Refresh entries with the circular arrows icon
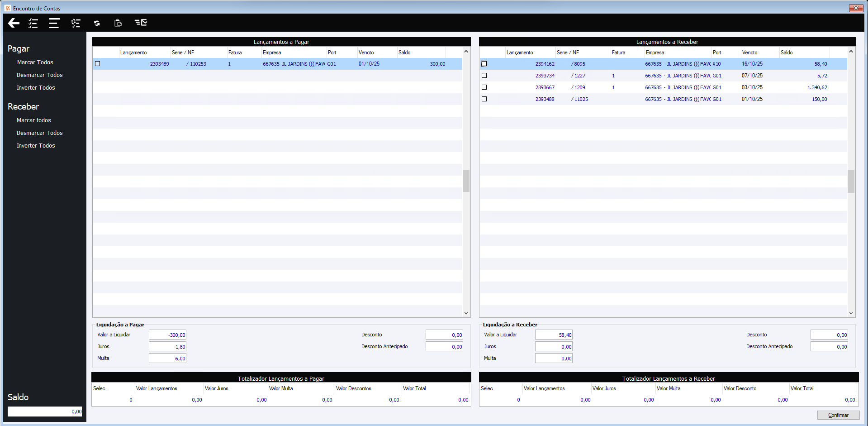 coord(97,23)
